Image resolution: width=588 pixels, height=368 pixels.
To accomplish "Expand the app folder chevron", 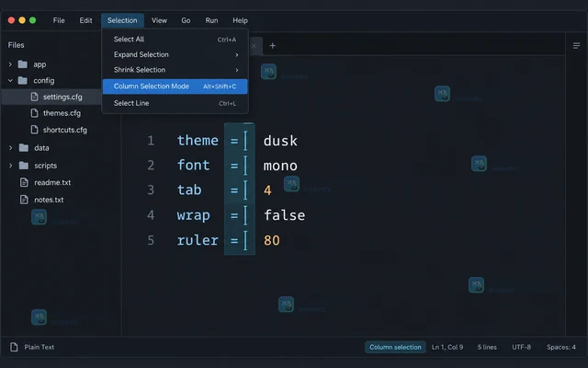I will point(10,64).
